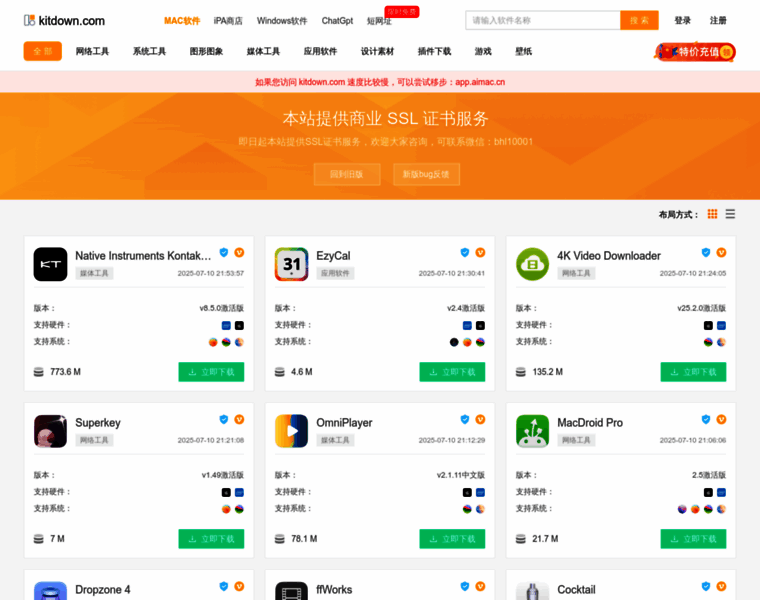This screenshot has height=600, width=760.
Task: Open the OmniPlayer app icon
Action: [291, 431]
